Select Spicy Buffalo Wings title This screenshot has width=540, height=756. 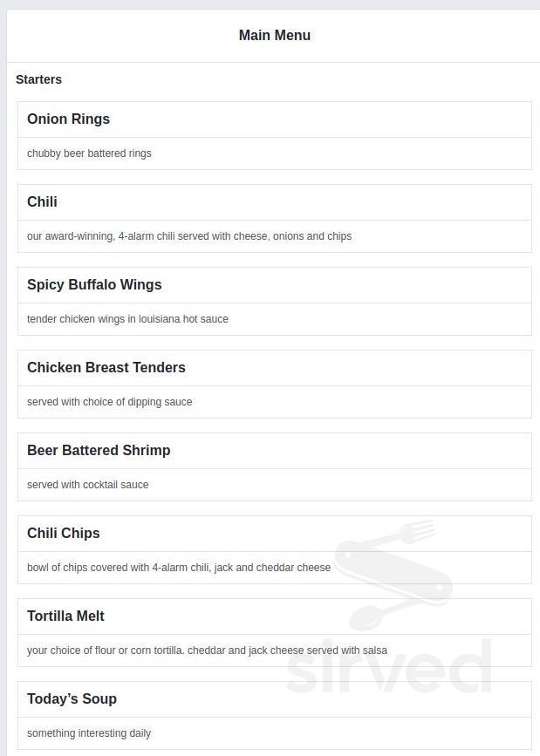click(94, 284)
